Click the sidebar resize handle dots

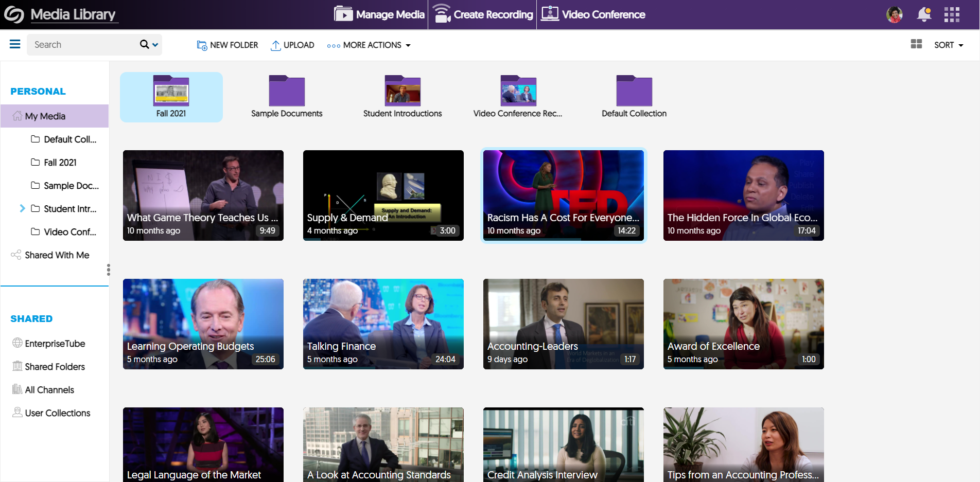pos(108,270)
